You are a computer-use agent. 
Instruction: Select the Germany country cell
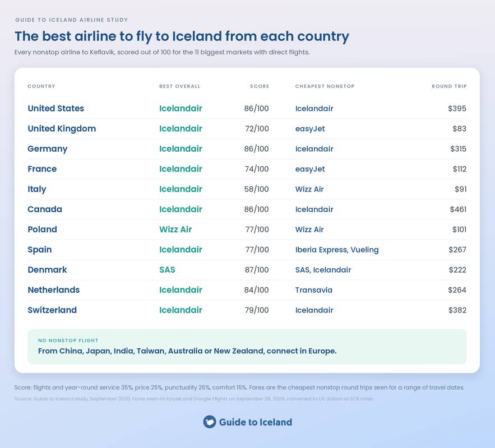tap(47, 149)
